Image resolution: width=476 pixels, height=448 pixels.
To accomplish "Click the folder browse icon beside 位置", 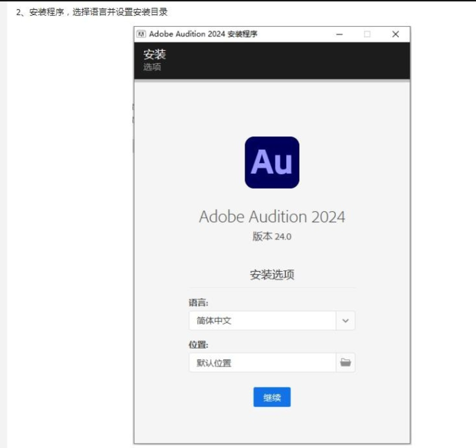I will click(346, 362).
